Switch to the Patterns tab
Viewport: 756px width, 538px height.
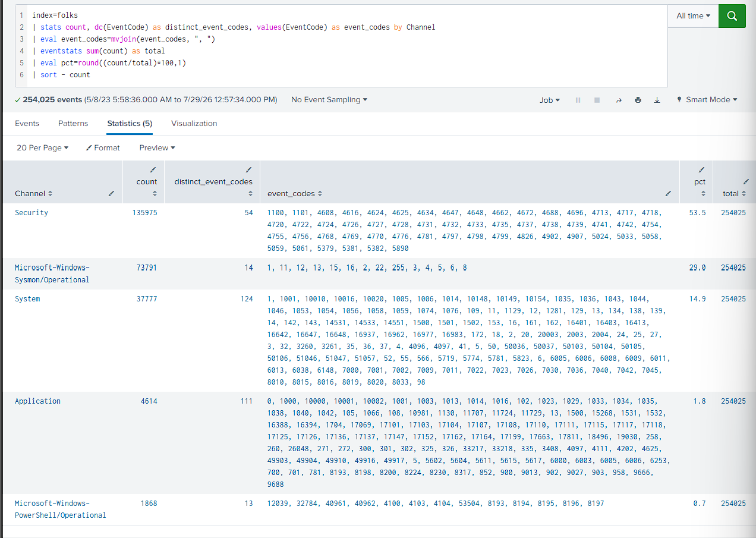point(73,124)
